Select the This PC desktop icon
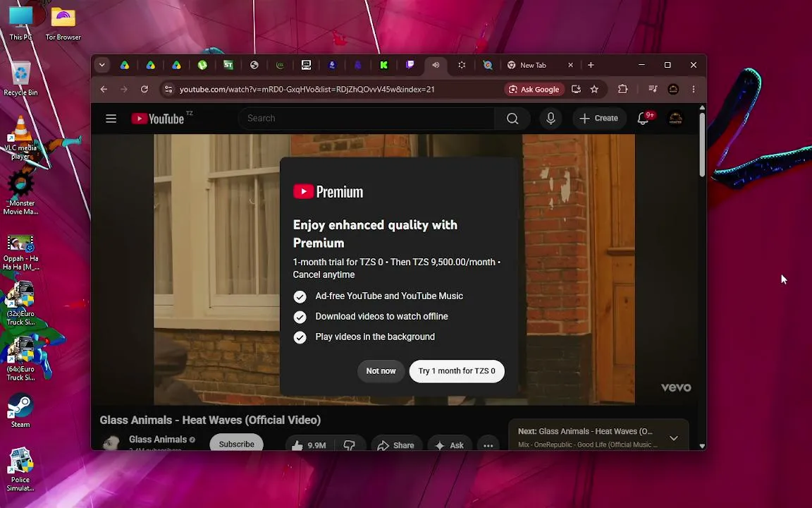This screenshot has height=508, width=812. click(20, 23)
